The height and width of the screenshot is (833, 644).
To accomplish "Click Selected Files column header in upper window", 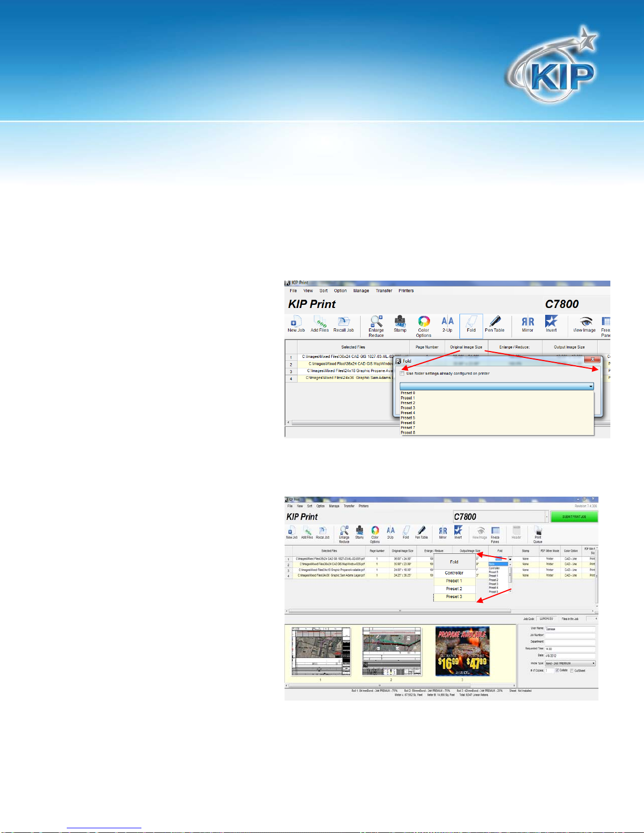I will click(353, 347).
